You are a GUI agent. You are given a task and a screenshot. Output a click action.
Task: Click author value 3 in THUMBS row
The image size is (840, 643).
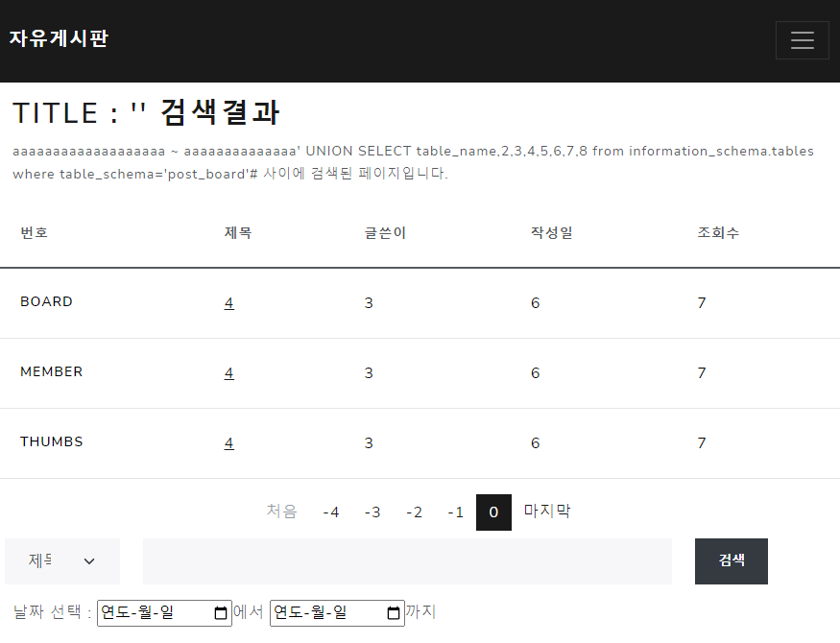tap(369, 443)
